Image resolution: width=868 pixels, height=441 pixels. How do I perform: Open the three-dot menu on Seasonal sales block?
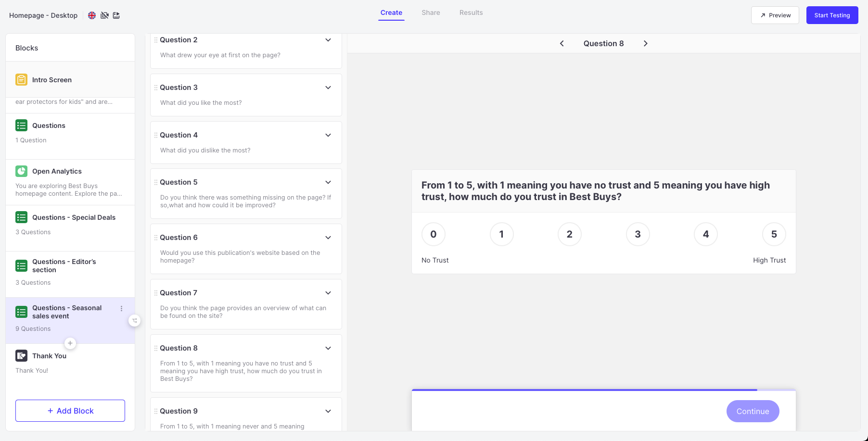point(121,308)
